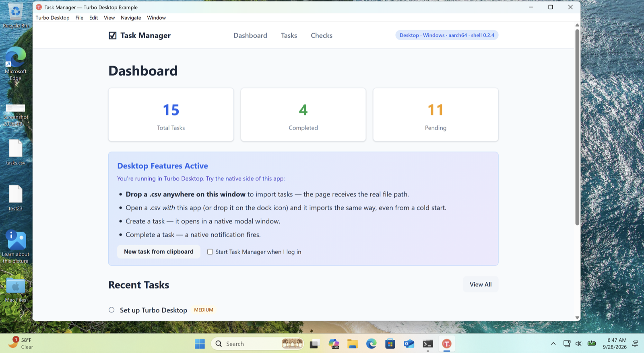Screen dimensions: 644x353
Task: Click New task from clipboard button
Action: 159,252
